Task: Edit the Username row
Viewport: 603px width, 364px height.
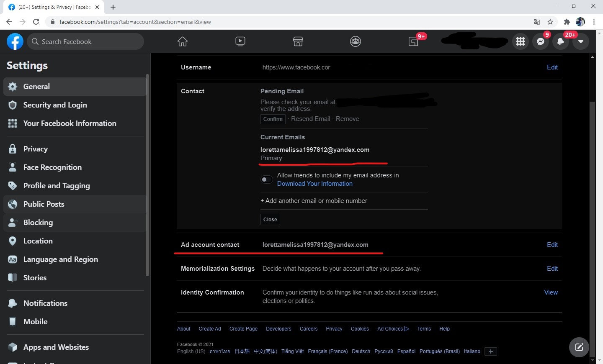Action: (552, 67)
